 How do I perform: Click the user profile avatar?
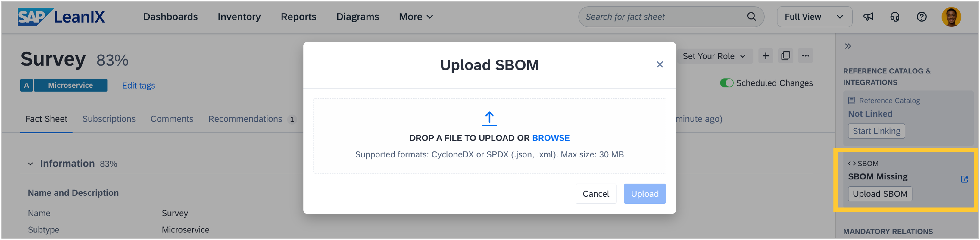pos(951,17)
